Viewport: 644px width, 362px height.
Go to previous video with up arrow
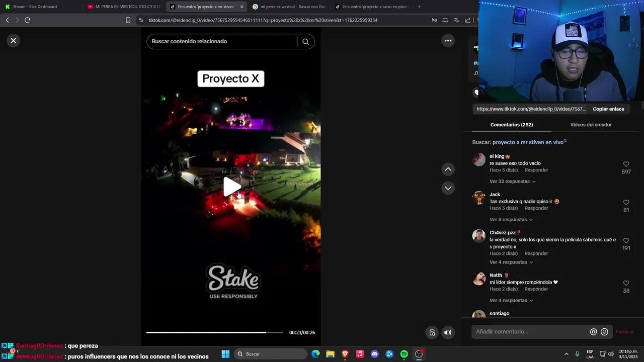click(x=448, y=169)
